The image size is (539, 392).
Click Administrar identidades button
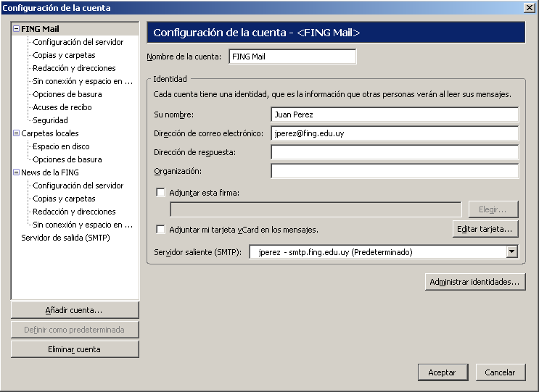click(475, 282)
